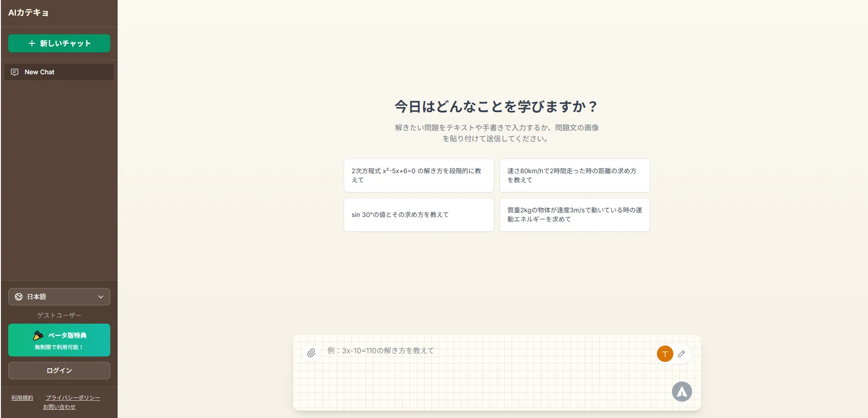
Task: Click the party popper icon on beta banner
Action: (x=38, y=335)
